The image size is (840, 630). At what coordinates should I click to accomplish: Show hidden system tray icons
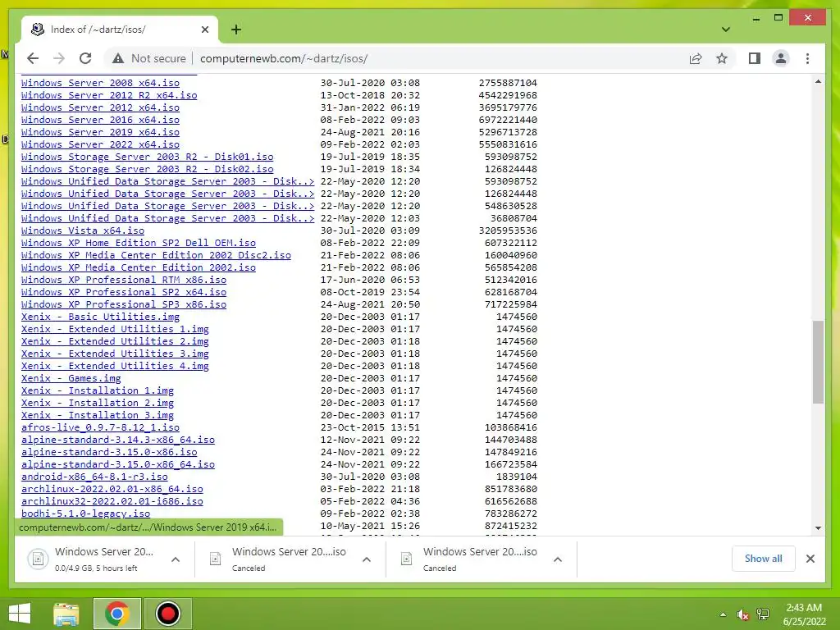click(723, 614)
